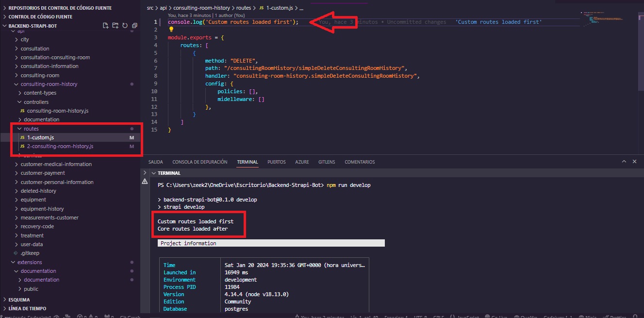
Task: Open consulting-room-history.js under controllers
Action: coord(57,111)
